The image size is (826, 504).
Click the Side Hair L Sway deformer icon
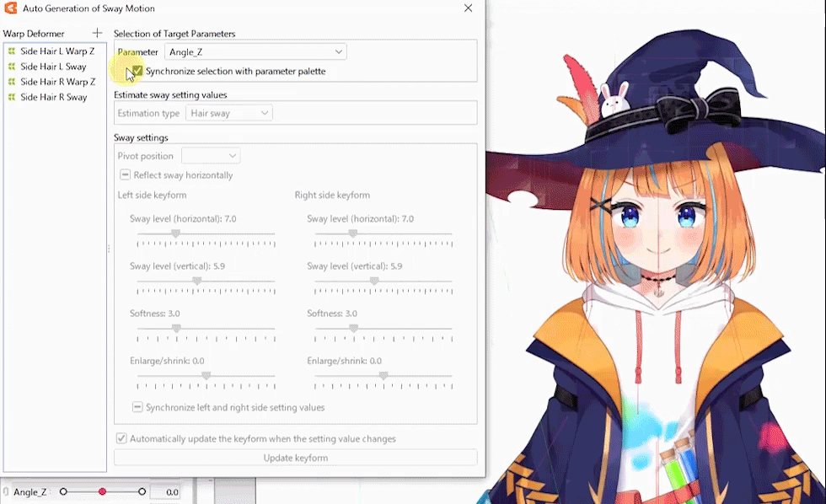pos(12,67)
